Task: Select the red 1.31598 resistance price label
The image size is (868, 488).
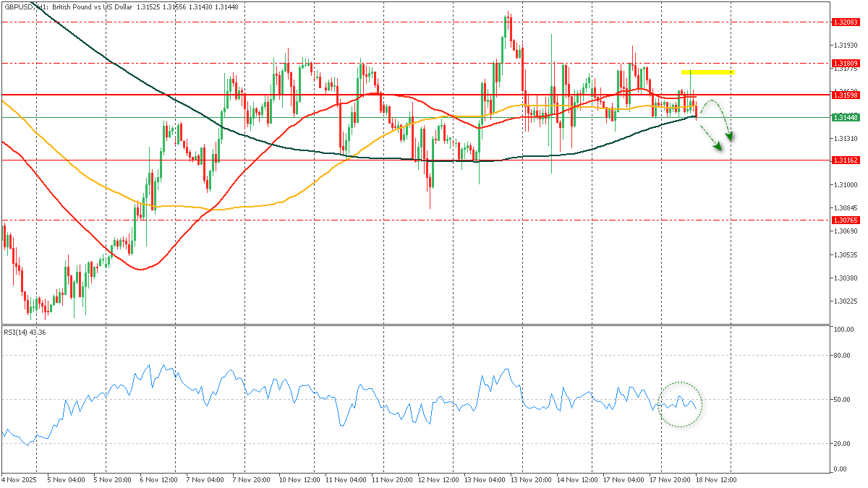Action: [845, 95]
